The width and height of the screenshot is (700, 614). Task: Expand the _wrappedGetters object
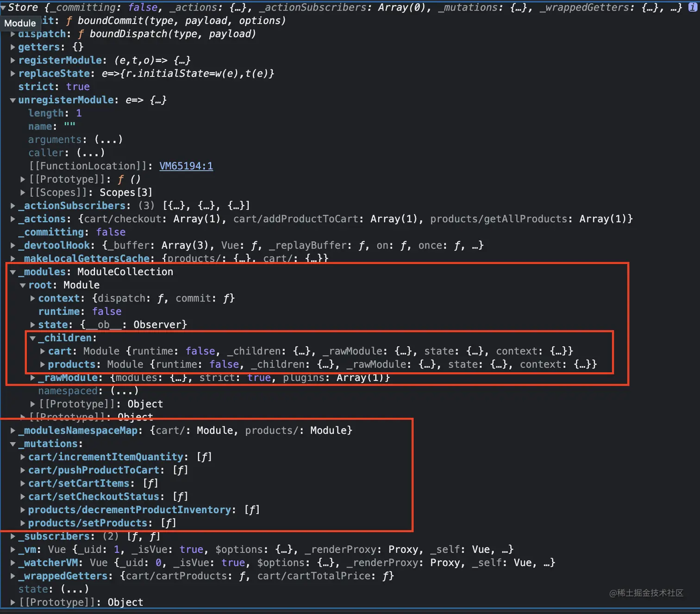[13, 576]
